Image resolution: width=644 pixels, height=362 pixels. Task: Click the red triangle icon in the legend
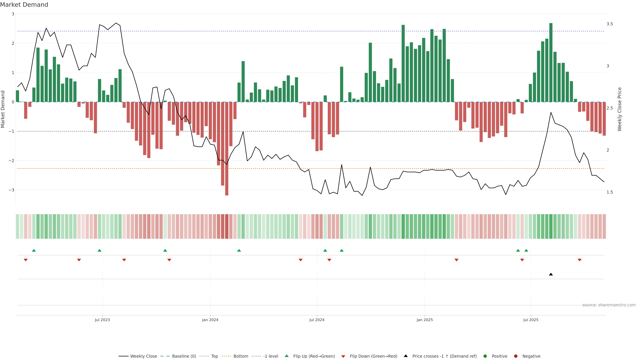(x=343, y=356)
